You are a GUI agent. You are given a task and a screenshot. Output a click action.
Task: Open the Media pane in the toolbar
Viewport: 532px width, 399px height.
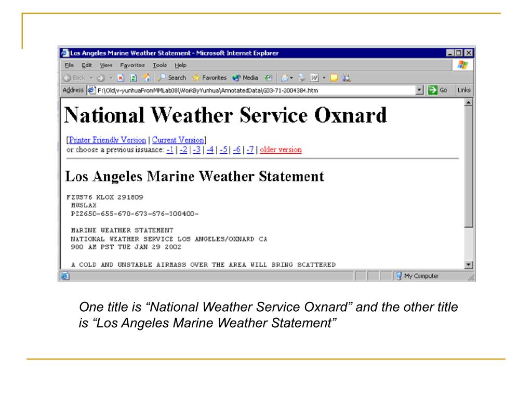pos(245,78)
